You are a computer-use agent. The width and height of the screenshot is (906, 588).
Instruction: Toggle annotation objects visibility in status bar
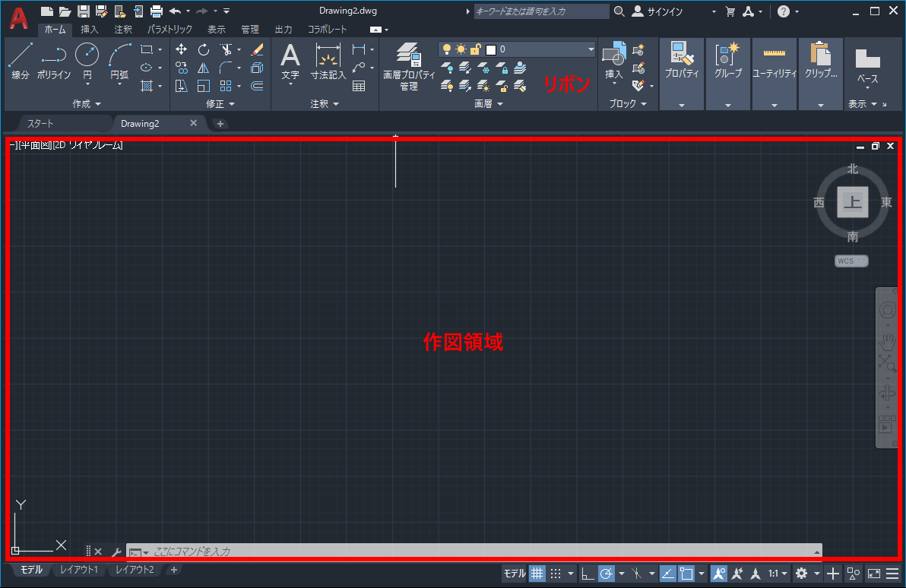[719, 574]
